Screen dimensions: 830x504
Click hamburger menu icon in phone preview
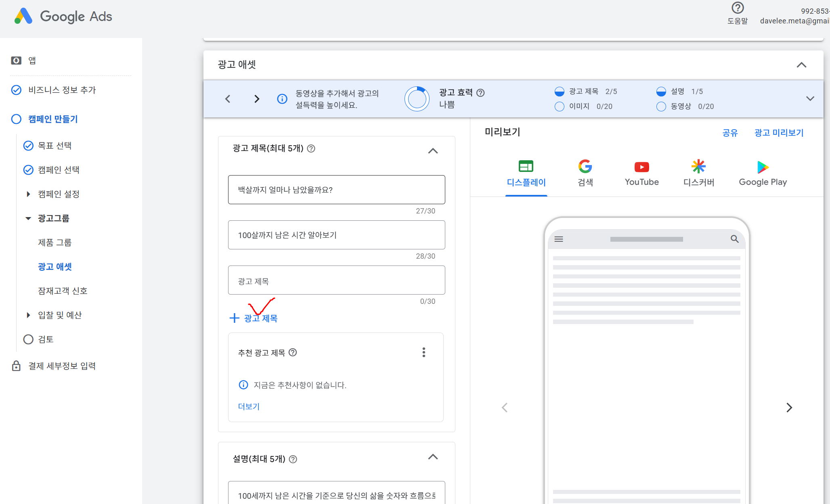tap(559, 239)
